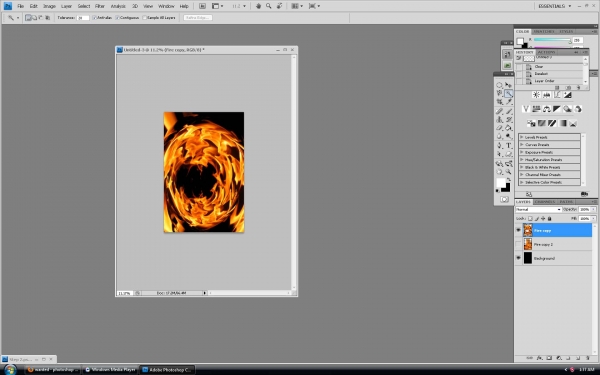Select the Eyedropper tool
This screenshot has width=600, height=375.
pyautogui.click(x=509, y=102)
